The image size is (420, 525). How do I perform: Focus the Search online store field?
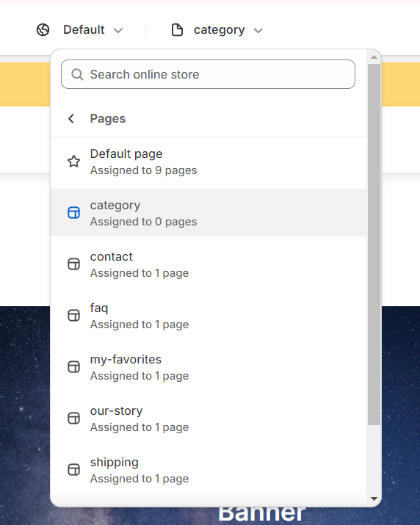point(208,74)
